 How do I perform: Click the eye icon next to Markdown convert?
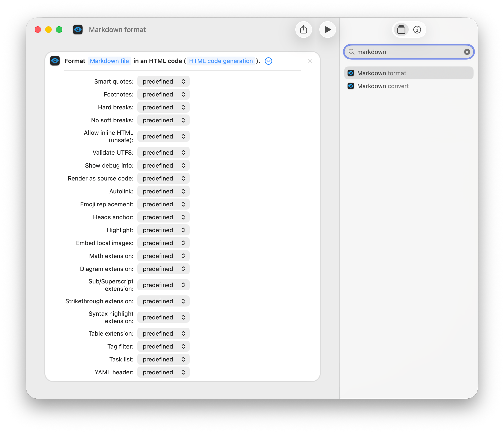pyautogui.click(x=351, y=86)
